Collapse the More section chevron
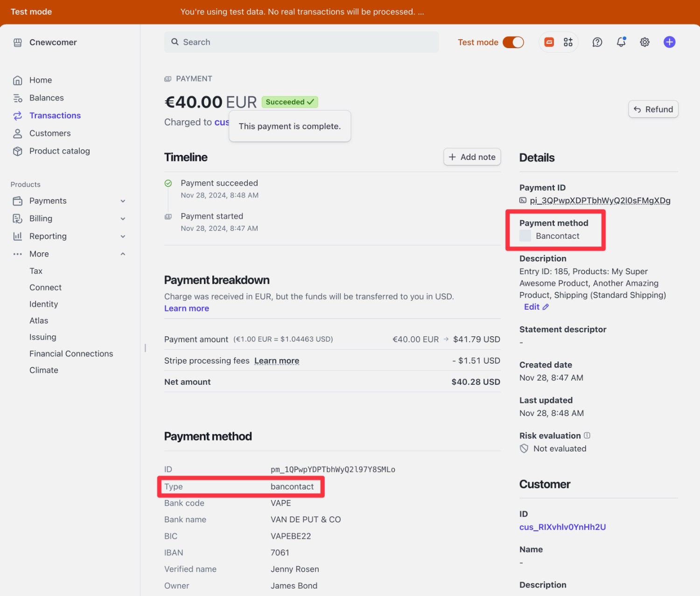Viewport: 700px width, 596px height. click(x=123, y=254)
